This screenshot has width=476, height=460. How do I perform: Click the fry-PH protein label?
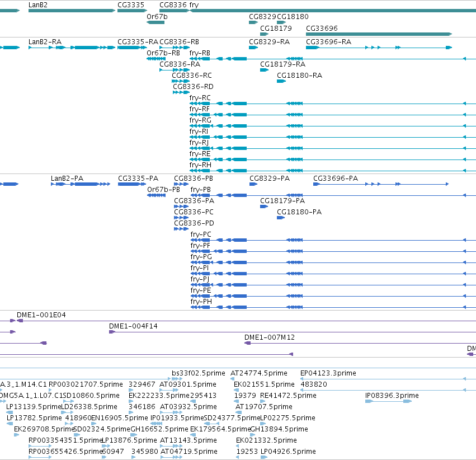click(x=201, y=302)
